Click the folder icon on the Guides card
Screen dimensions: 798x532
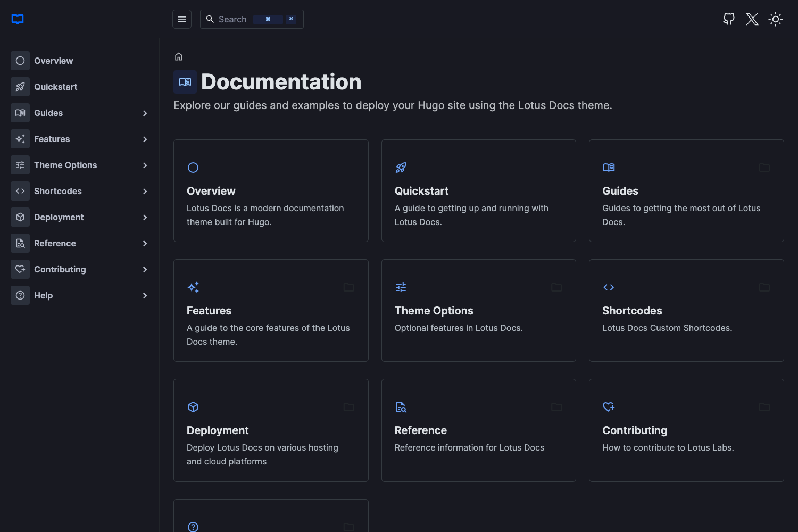point(764,168)
